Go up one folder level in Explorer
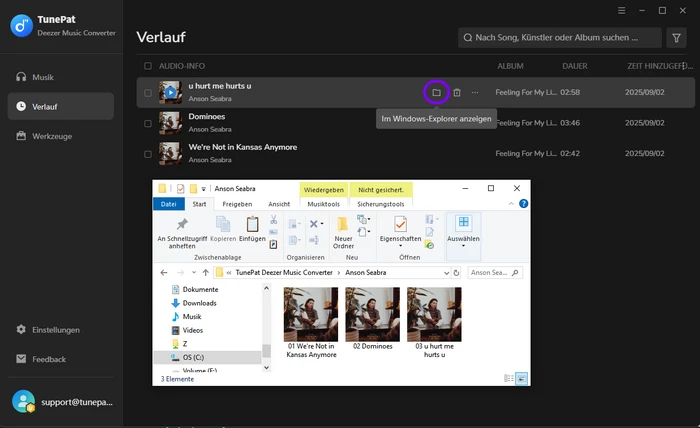This screenshot has width=700, height=428. click(x=205, y=273)
